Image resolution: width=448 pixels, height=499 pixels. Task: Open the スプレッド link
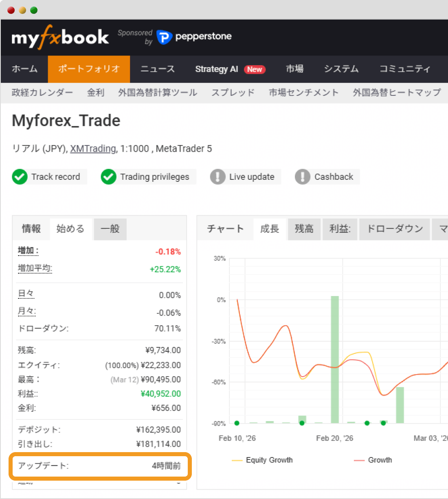[x=233, y=93]
